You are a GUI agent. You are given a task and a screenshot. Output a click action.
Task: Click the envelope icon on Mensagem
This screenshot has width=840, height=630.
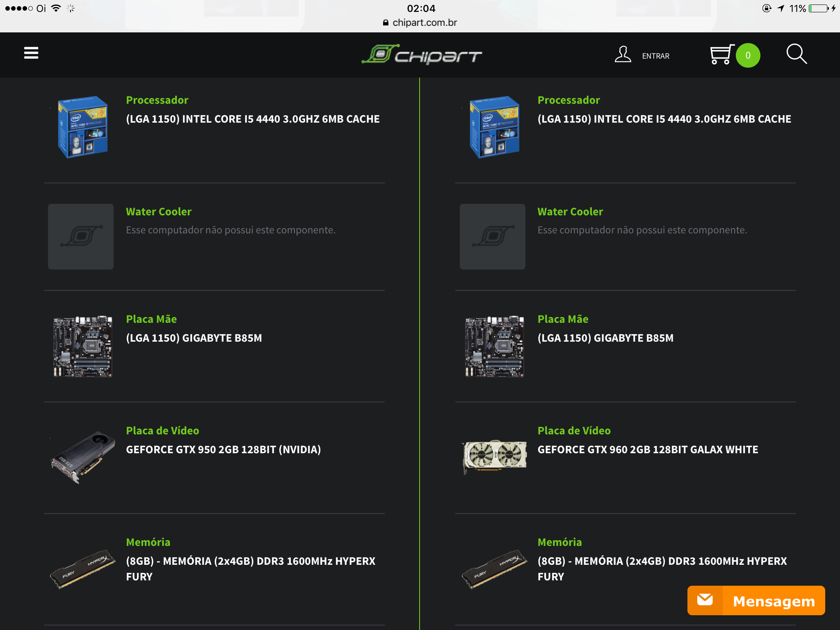tap(705, 600)
